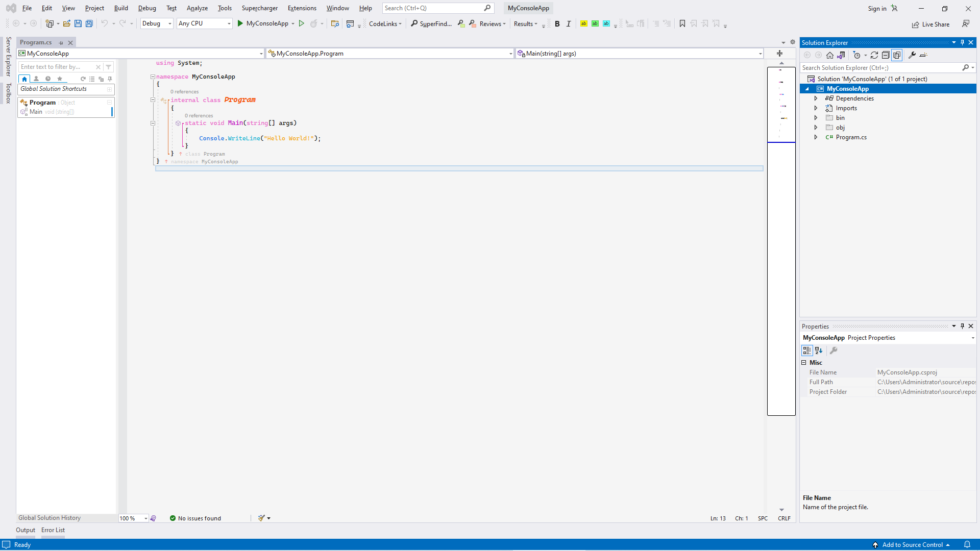
Task: Switch to the Error List tab
Action: coord(53,530)
